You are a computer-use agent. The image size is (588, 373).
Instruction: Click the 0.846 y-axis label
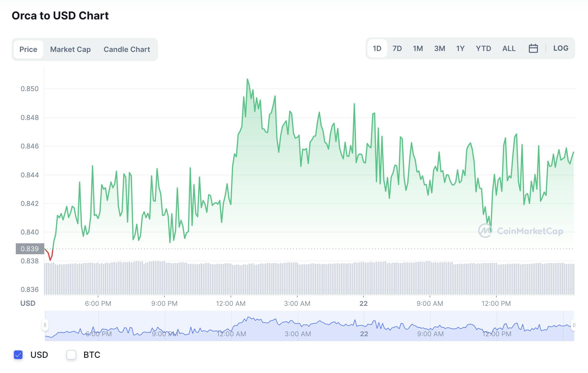click(30, 146)
